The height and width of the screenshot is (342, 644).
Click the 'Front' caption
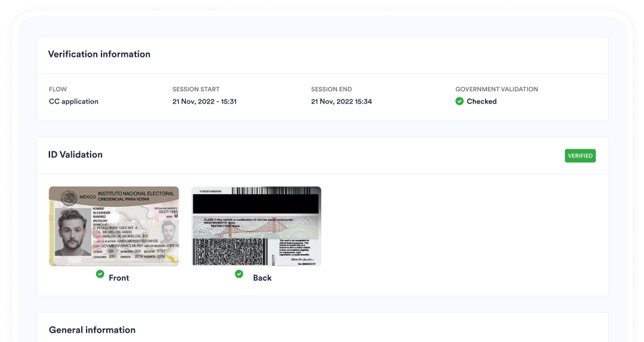click(118, 278)
